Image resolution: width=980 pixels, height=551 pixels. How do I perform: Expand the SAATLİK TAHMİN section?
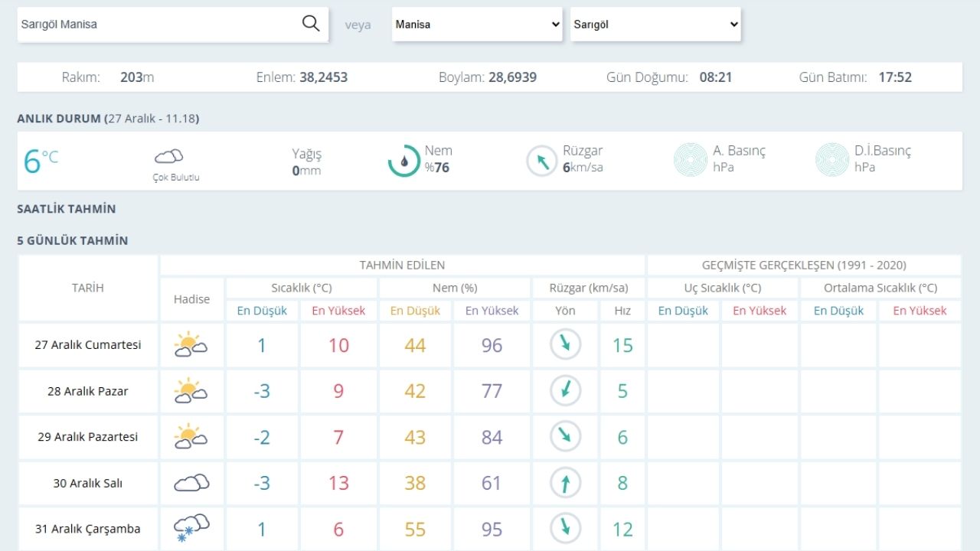point(67,209)
